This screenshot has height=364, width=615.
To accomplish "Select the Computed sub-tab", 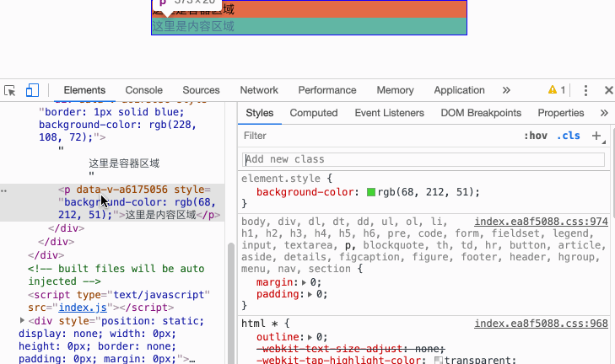I will click(314, 113).
